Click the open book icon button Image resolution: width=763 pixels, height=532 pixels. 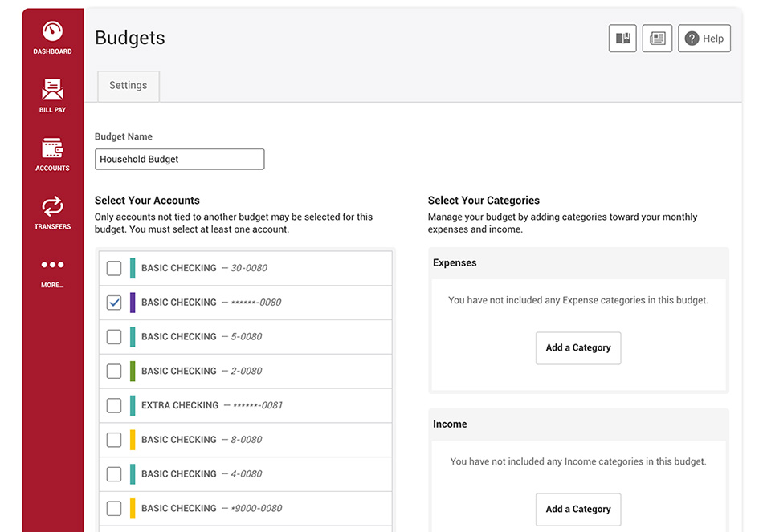622,39
